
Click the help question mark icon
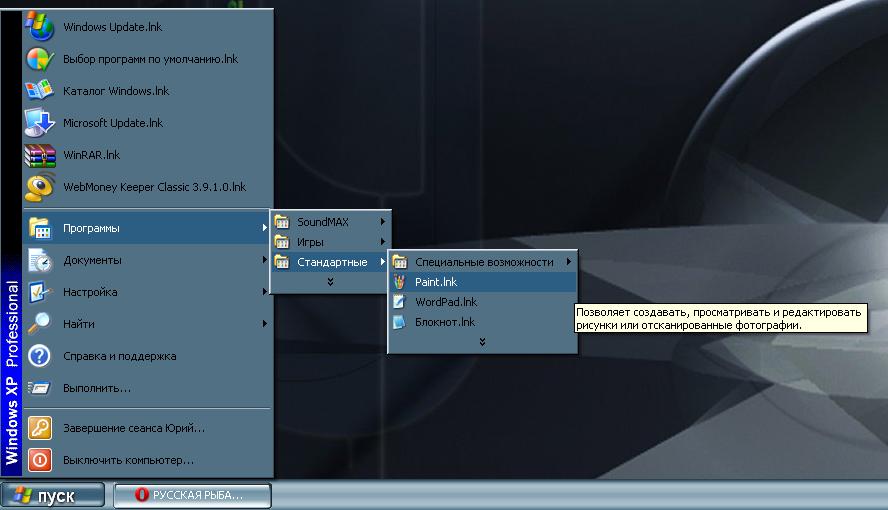(40, 356)
